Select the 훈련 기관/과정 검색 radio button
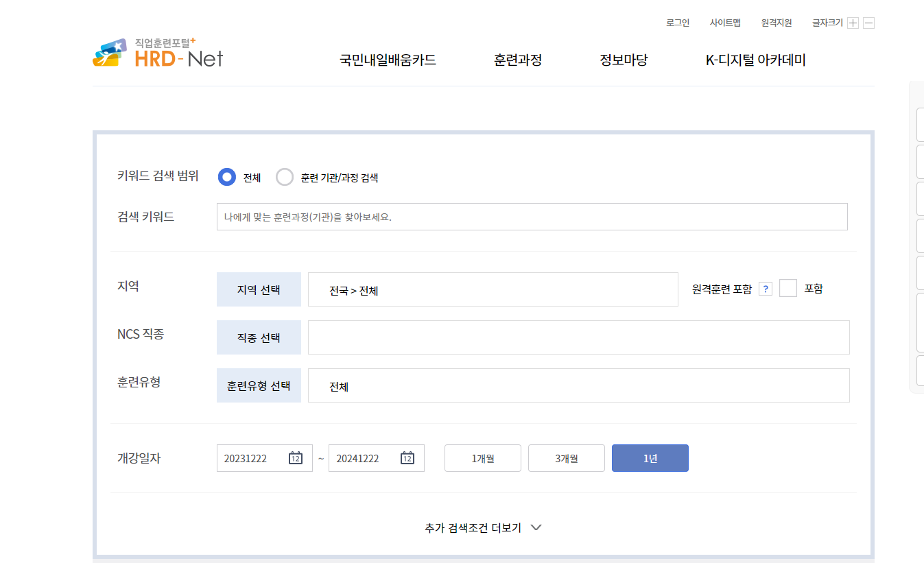The image size is (924, 563). coord(285,177)
